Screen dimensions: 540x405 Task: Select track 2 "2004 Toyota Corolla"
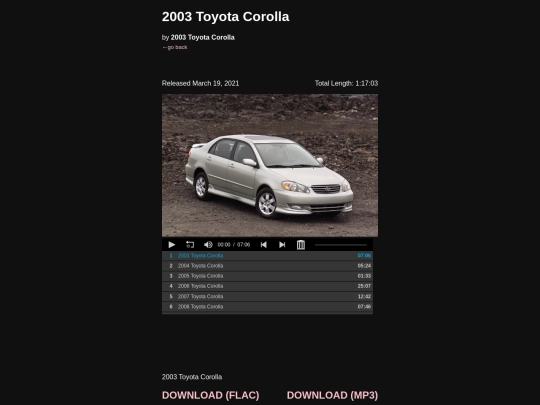tap(267, 266)
